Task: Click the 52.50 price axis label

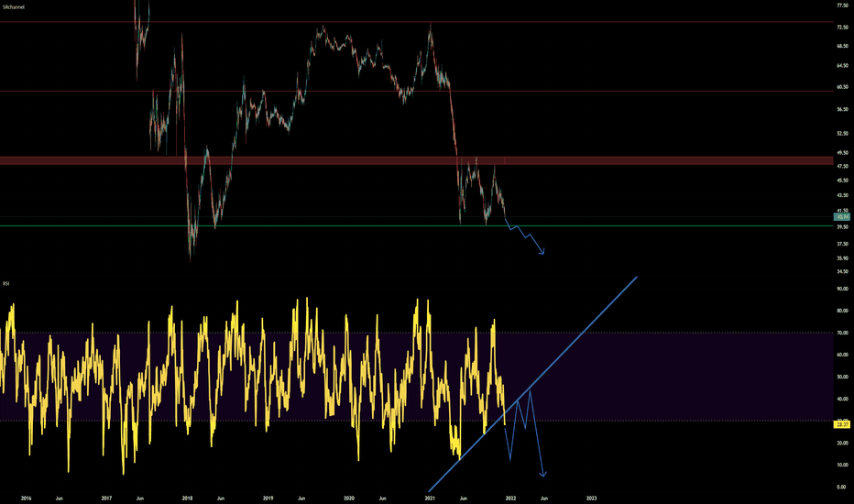Action: pos(842,133)
